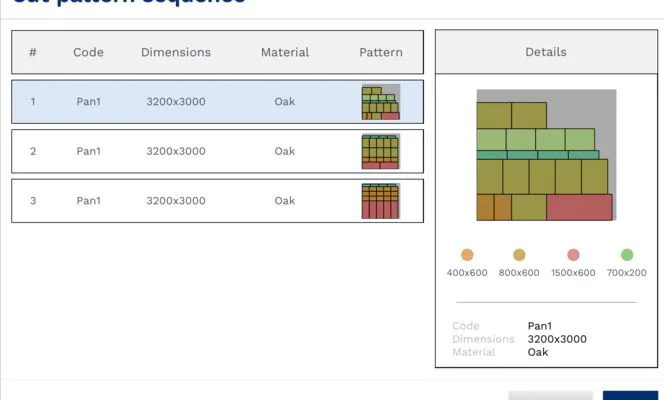Select sequence row 2 by its Oak material
The width and height of the screenshot is (664, 400).
[x=285, y=152]
